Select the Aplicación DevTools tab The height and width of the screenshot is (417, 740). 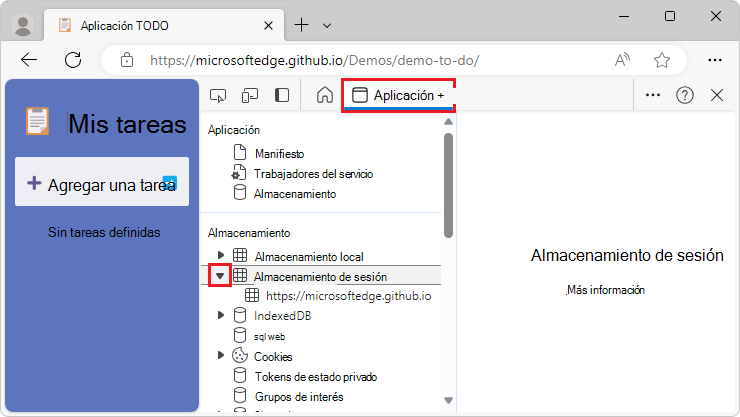(398, 95)
